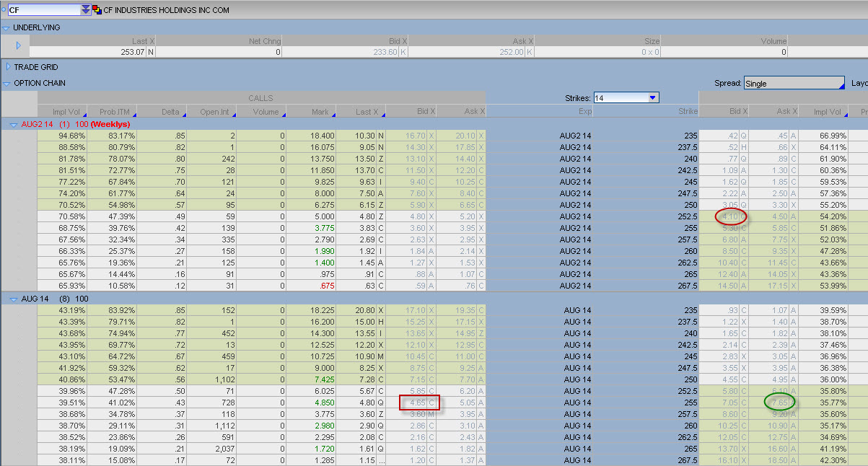Open the Strikes count dropdown
This screenshot has height=466, width=868.
tap(652, 97)
